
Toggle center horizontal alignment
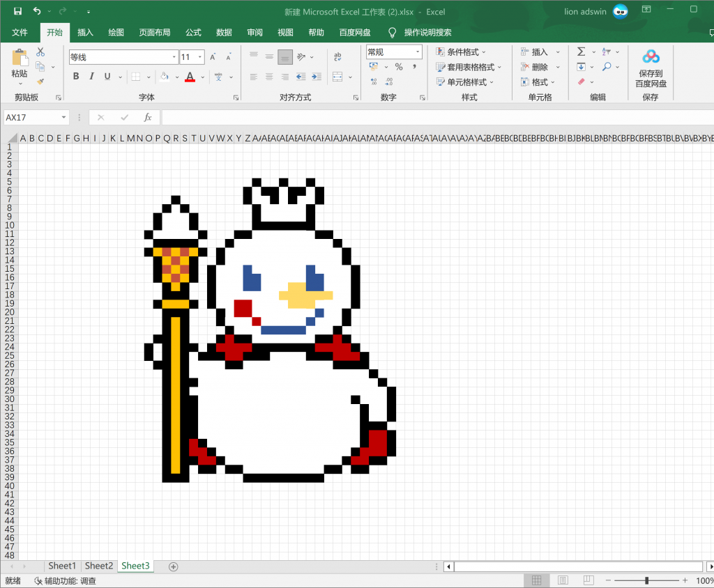click(x=270, y=77)
